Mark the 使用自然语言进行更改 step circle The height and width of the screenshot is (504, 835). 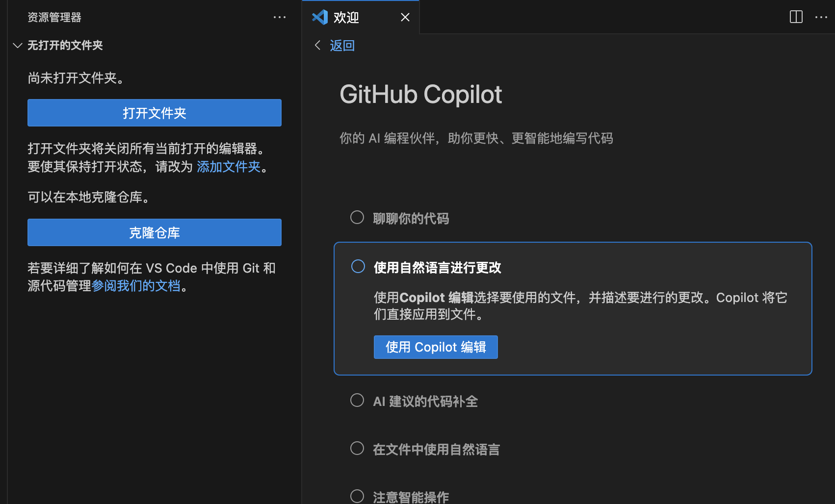click(358, 266)
